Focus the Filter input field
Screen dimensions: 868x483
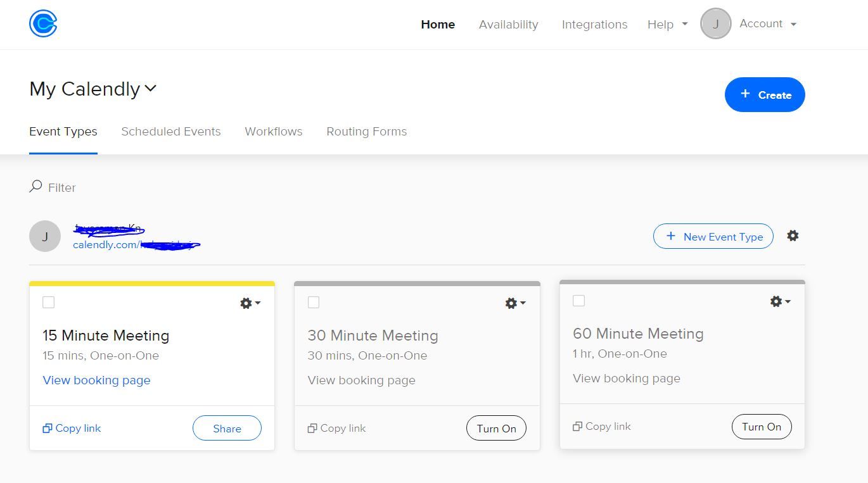tap(62, 187)
